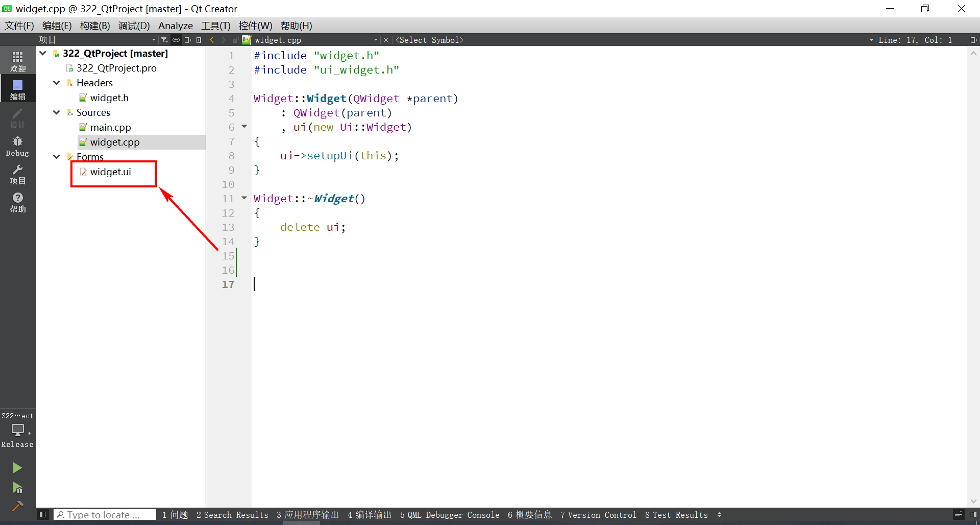The height and width of the screenshot is (525, 980).
Task: Click the filter tree funnel icon
Action: (x=164, y=40)
